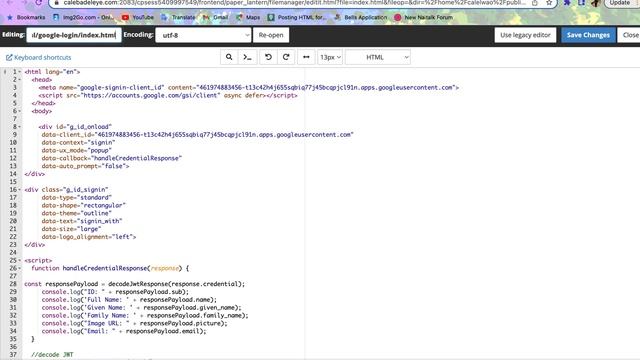Click the console.log Given Name line
Viewport: 640px width, 360px height.
coord(142,307)
